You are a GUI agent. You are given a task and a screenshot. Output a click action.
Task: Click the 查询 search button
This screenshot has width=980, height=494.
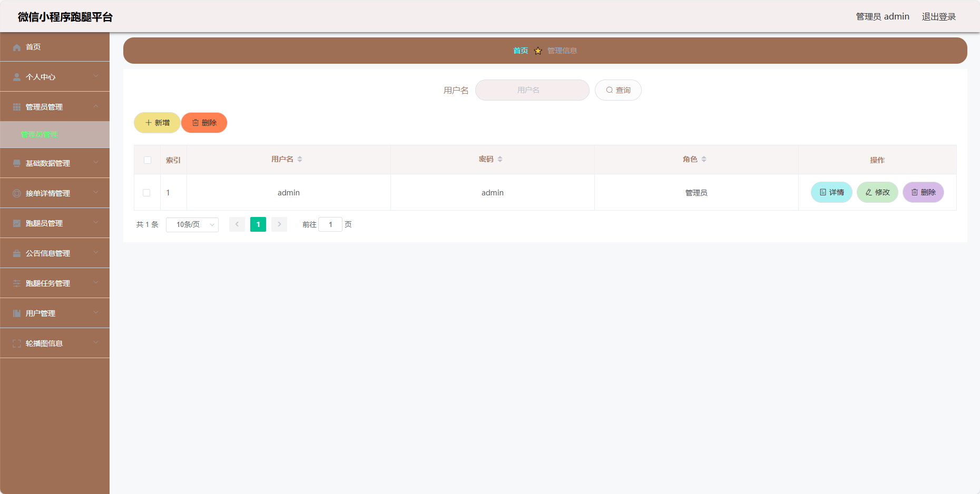pyautogui.click(x=618, y=90)
